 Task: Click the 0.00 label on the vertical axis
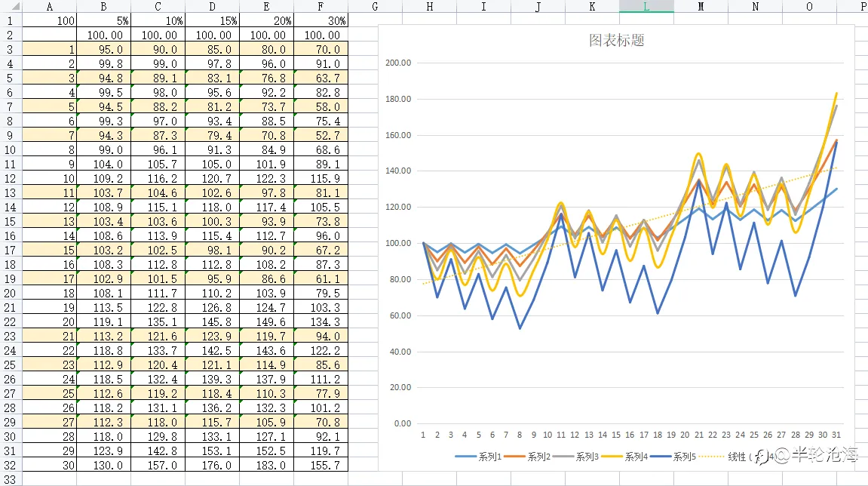coord(403,423)
